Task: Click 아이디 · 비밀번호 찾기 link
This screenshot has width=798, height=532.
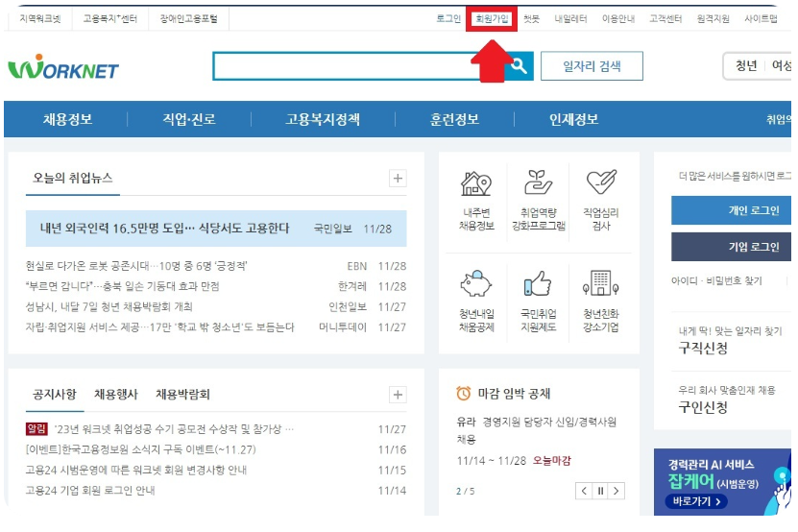Action: click(716, 281)
